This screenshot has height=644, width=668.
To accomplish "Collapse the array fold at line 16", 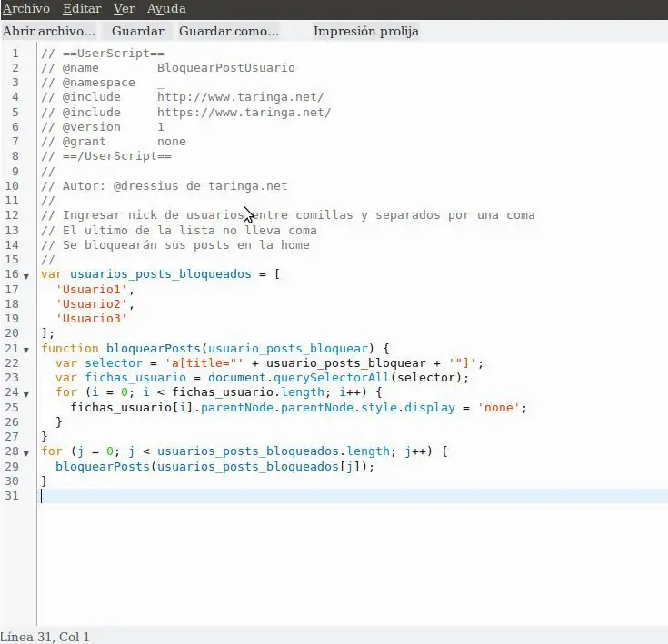I will (x=26, y=276).
